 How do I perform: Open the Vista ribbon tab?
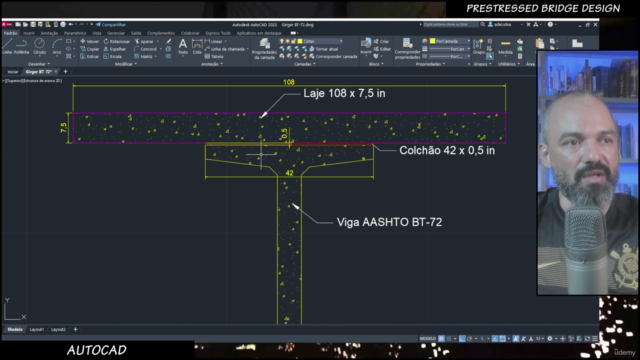[96, 33]
